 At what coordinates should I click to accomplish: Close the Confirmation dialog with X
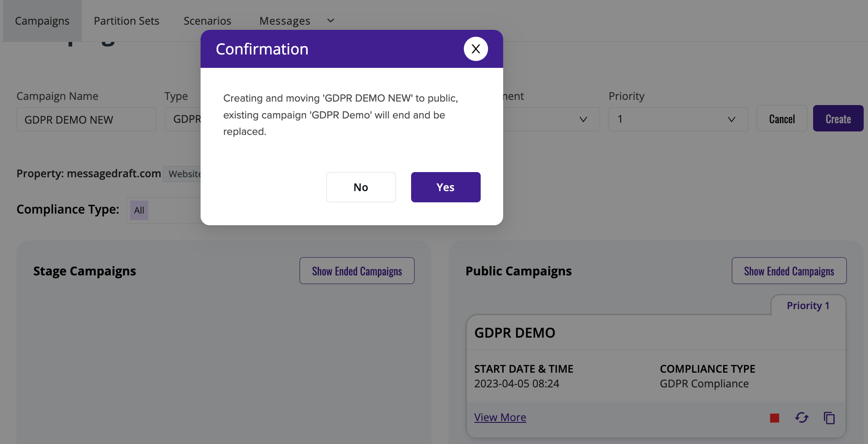(x=475, y=49)
